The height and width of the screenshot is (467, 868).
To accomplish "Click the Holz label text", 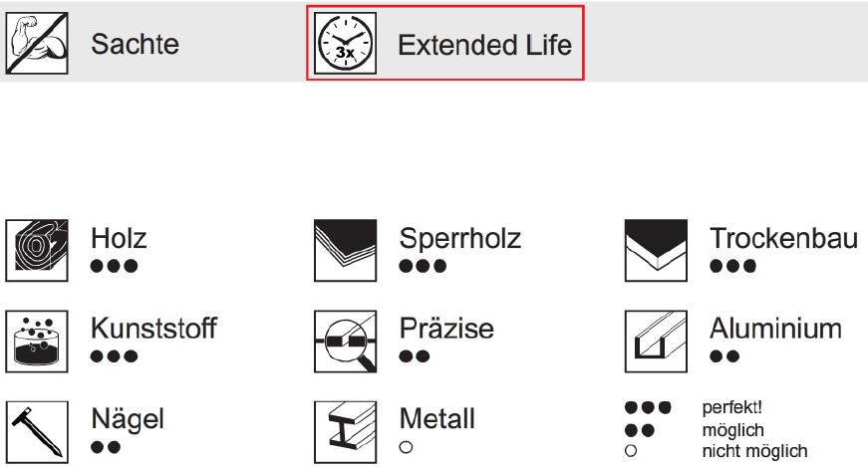I will [x=119, y=239].
